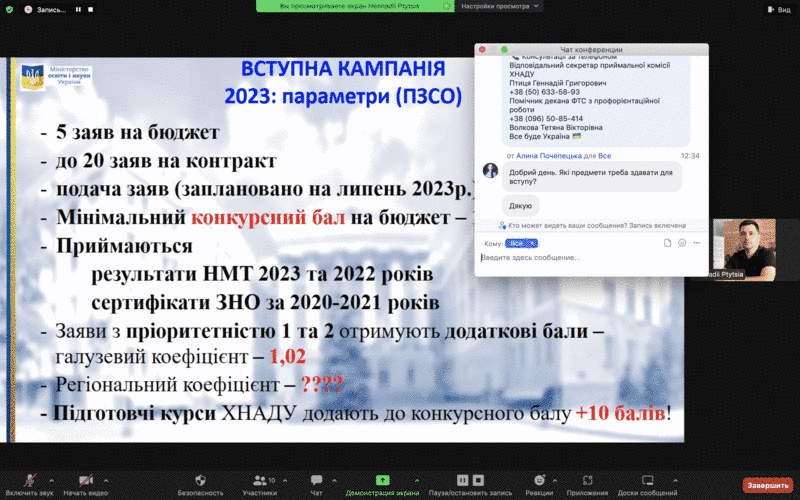Click Кто может видеть ваши сообщения notice
This screenshot has width=800, height=500.
tap(592, 225)
